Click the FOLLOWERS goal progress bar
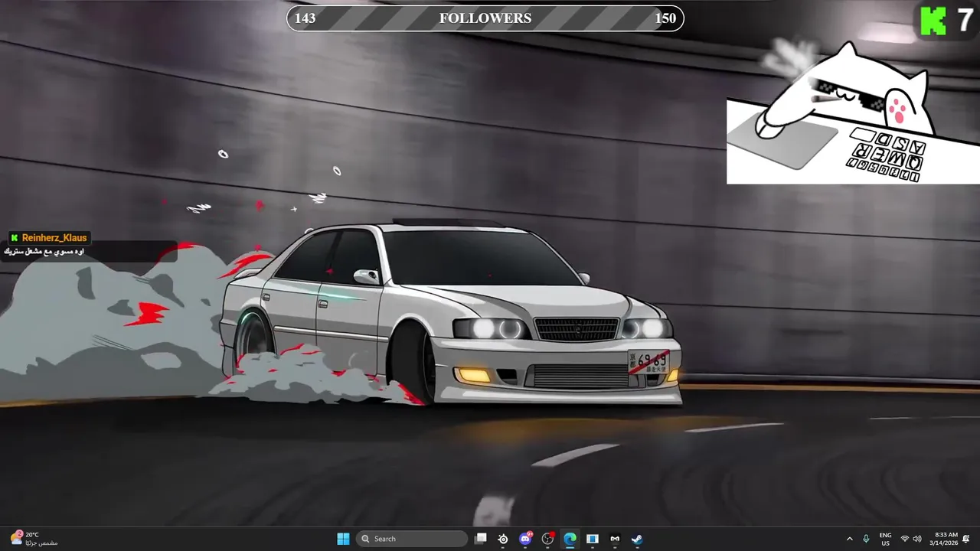Image resolution: width=980 pixels, height=551 pixels. pos(485,18)
